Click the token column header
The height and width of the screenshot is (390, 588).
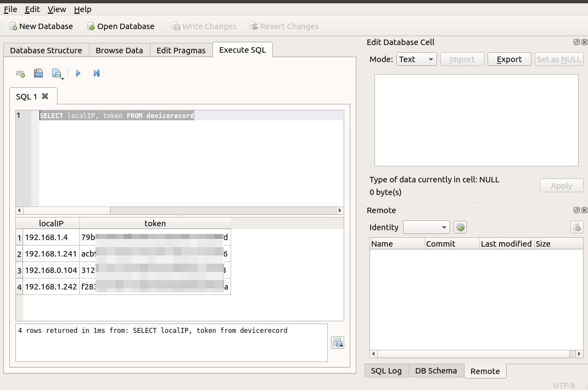[155, 224]
